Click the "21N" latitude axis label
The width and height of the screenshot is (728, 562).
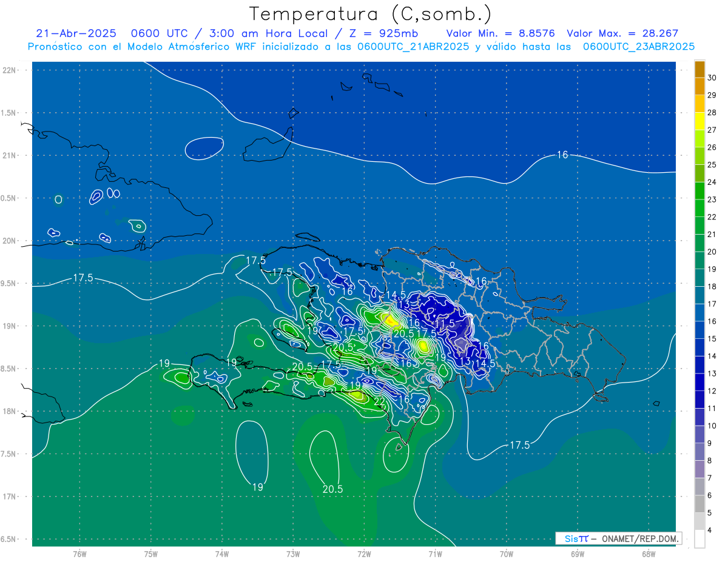tap(9, 155)
